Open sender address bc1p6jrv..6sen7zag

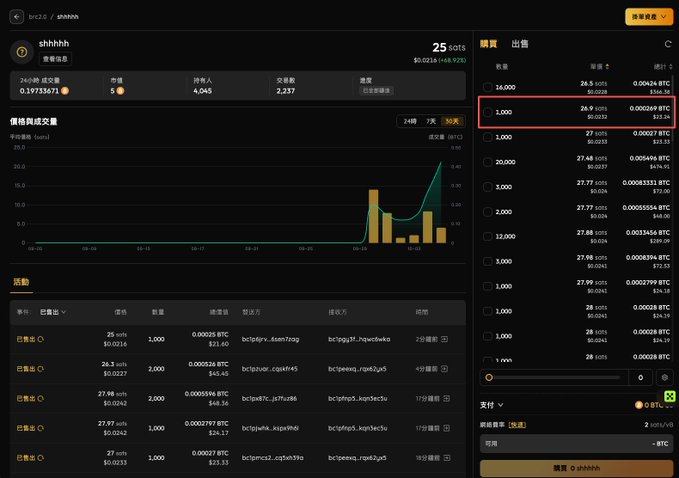click(270, 339)
